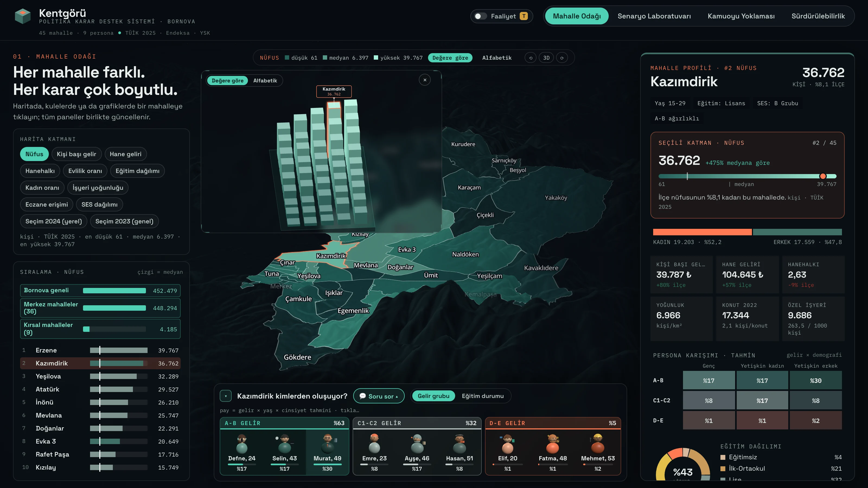Click Emre, 23 persona avatar
The width and height of the screenshot is (868, 488).
click(374, 444)
